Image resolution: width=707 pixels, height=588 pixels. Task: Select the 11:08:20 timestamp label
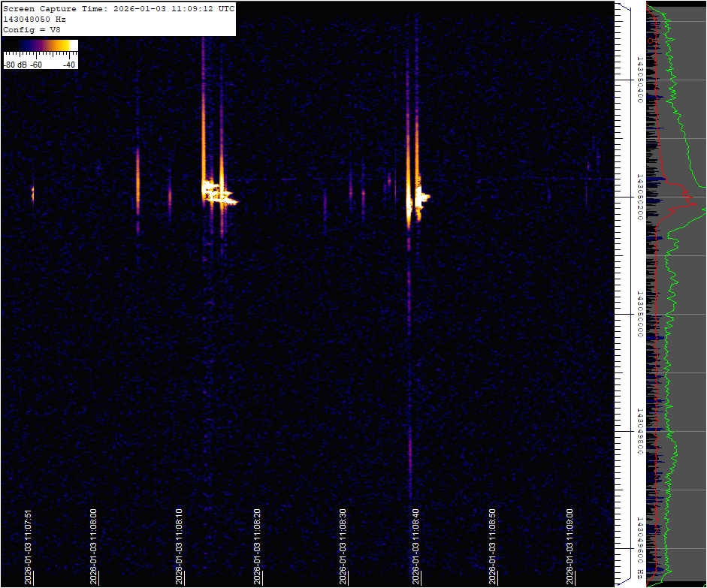point(257,547)
